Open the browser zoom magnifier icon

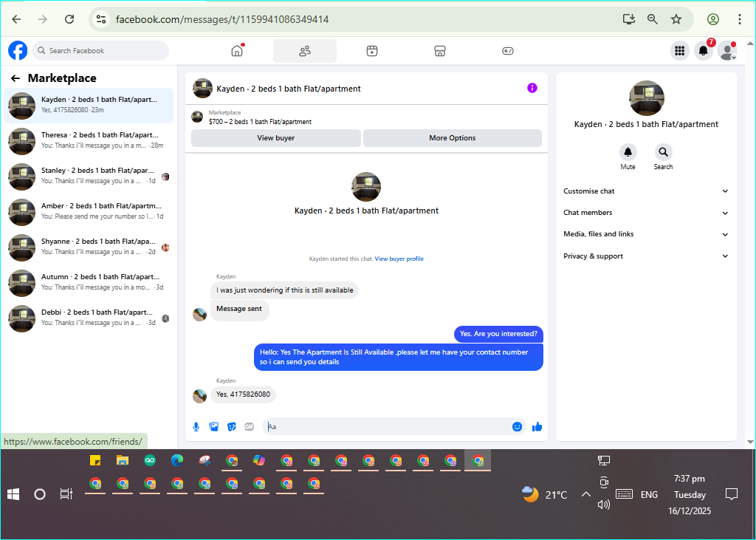653,19
